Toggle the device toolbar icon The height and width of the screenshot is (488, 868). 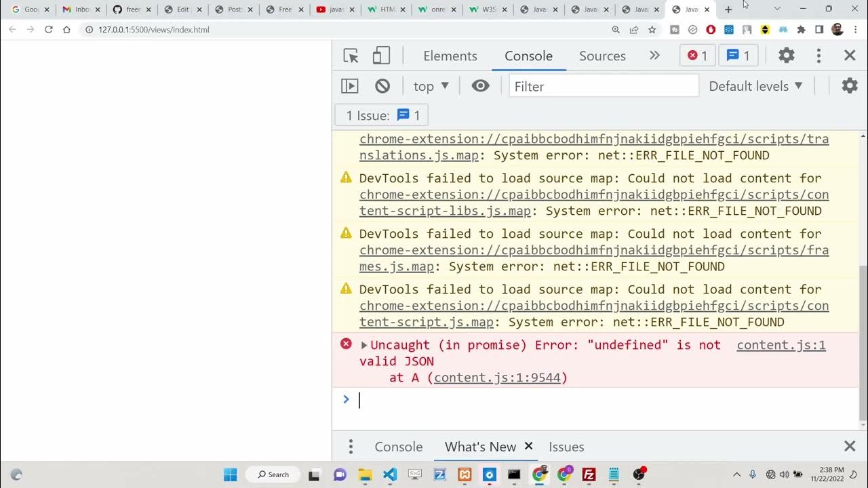pos(381,56)
